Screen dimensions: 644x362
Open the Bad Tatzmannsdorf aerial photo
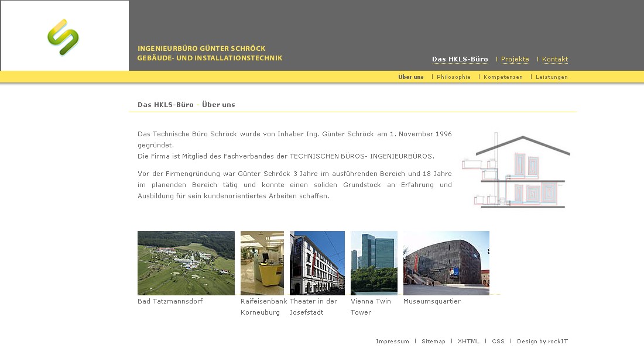(186, 263)
